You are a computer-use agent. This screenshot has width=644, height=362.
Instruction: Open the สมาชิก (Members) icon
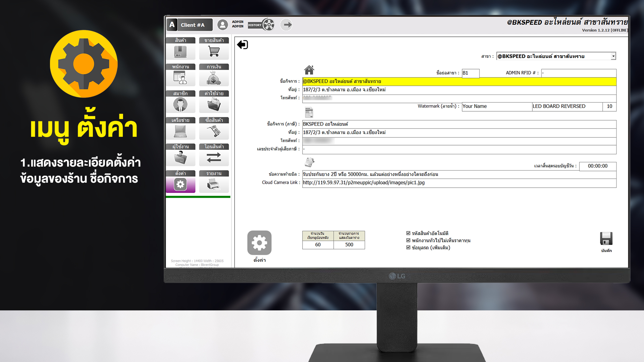tap(180, 102)
